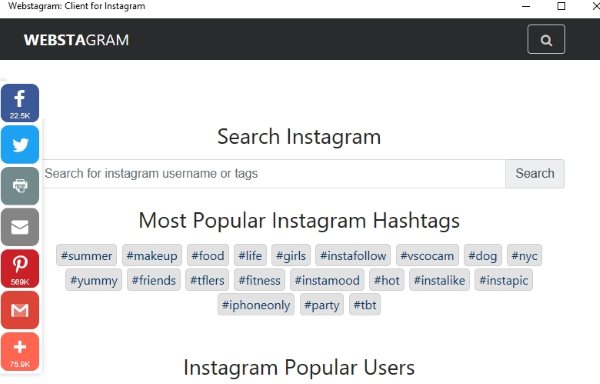This screenshot has width=600, height=384.
Task: Click the Gmail share icon
Action: 20,310
